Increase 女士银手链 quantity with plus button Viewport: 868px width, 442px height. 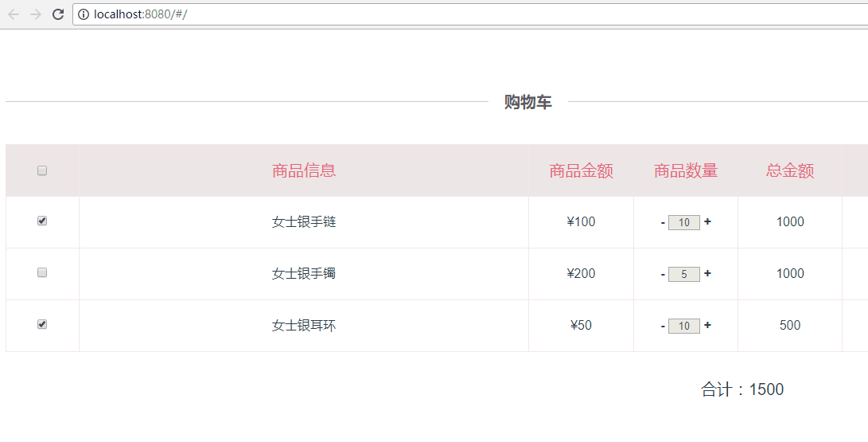click(x=707, y=222)
